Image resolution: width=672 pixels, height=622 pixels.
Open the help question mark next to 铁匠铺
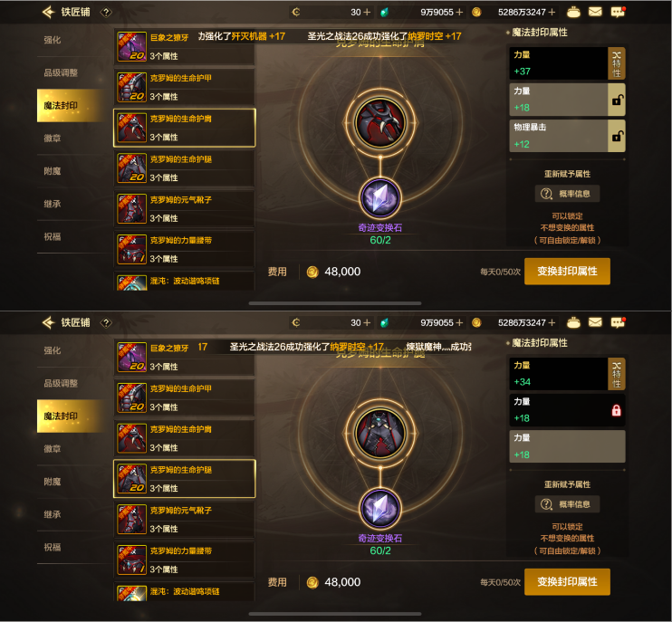[106, 13]
